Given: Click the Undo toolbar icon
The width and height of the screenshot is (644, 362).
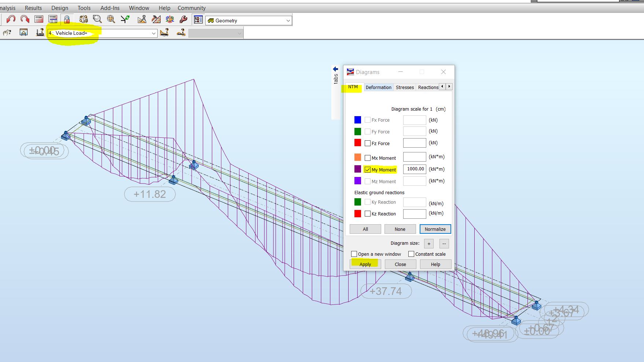Looking at the screenshot, I should coord(10,19).
